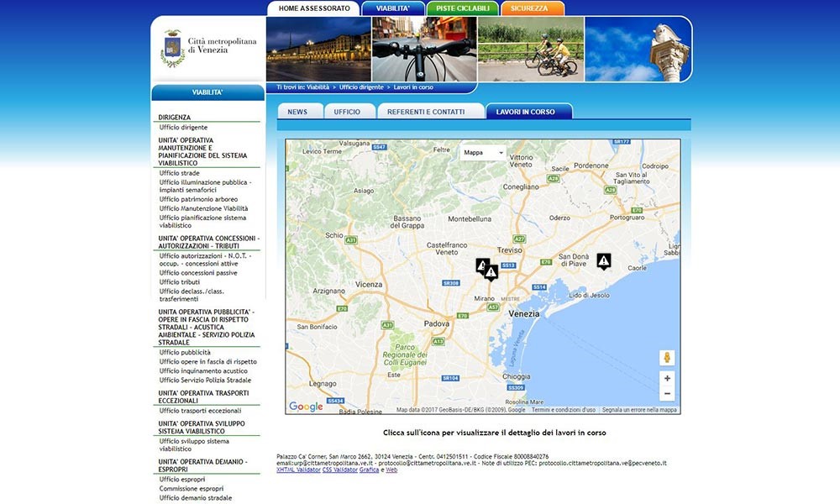
Task: Open the Street View pegman on the map
Action: click(x=667, y=358)
